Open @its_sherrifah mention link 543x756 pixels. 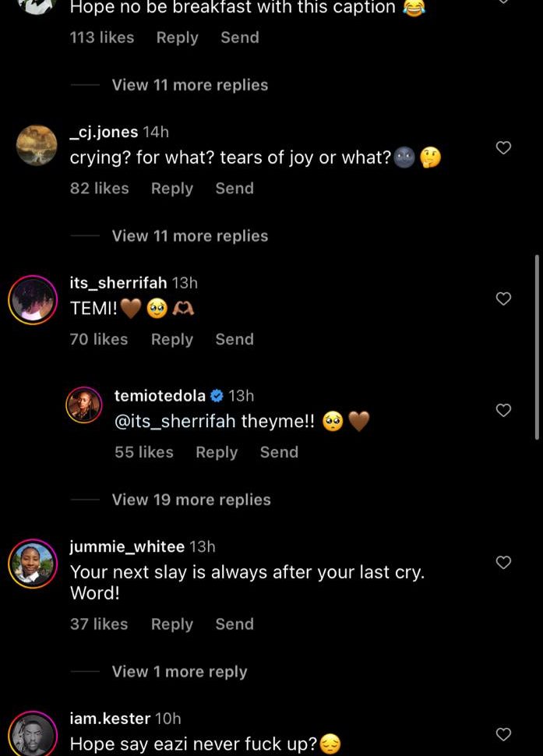pos(175,422)
